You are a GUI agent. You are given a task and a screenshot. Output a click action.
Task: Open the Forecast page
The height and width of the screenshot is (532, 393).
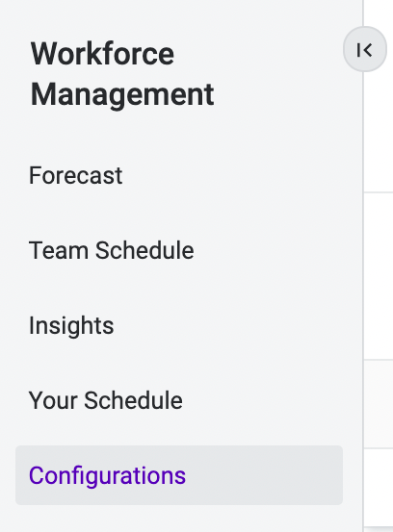(76, 176)
